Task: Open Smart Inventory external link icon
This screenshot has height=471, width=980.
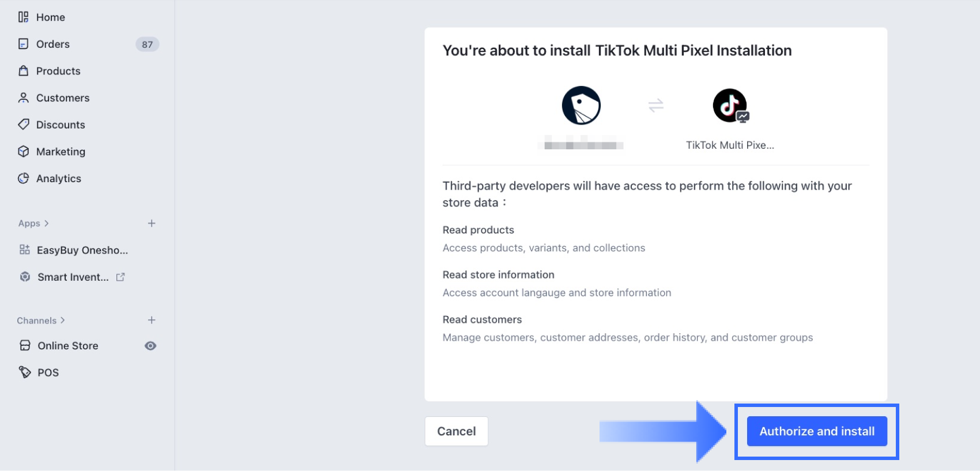Action: click(x=120, y=277)
